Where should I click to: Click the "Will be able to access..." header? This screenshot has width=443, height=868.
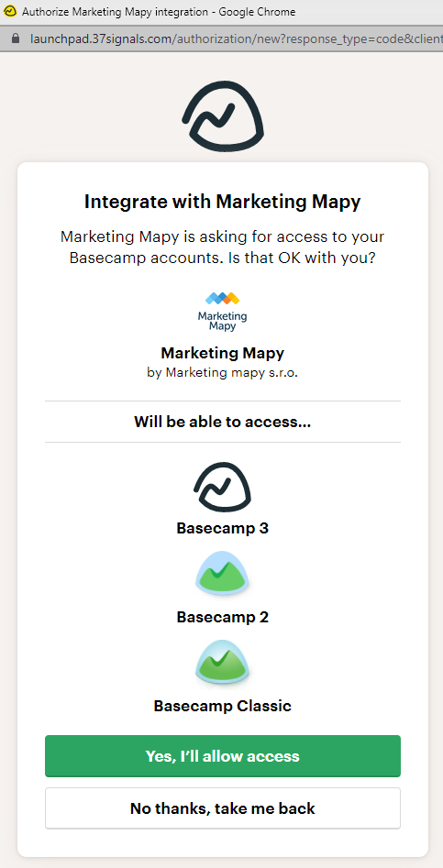tap(223, 422)
